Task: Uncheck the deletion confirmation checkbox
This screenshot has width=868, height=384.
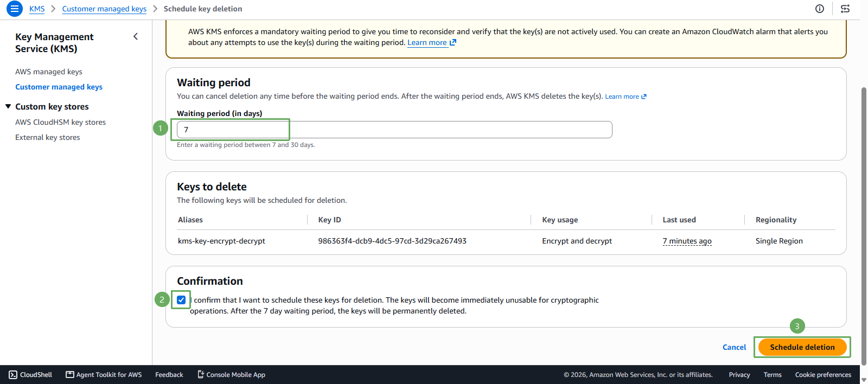Action: (181, 300)
